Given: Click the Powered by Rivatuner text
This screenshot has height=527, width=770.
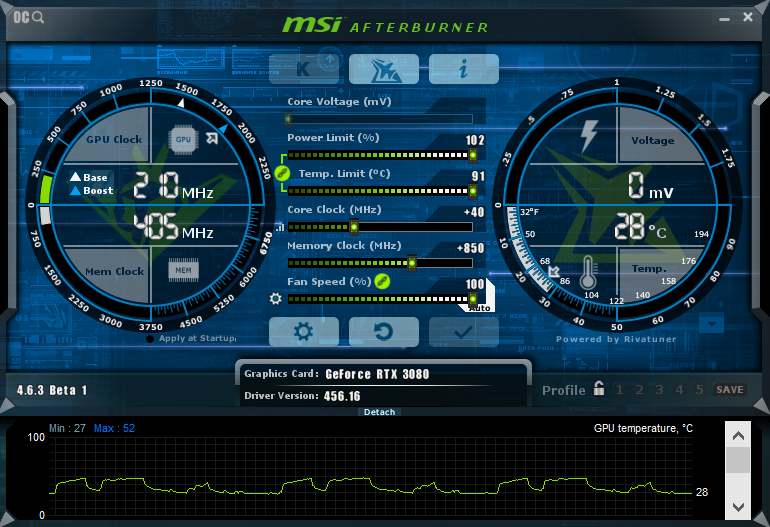Looking at the screenshot, I should 616,339.
